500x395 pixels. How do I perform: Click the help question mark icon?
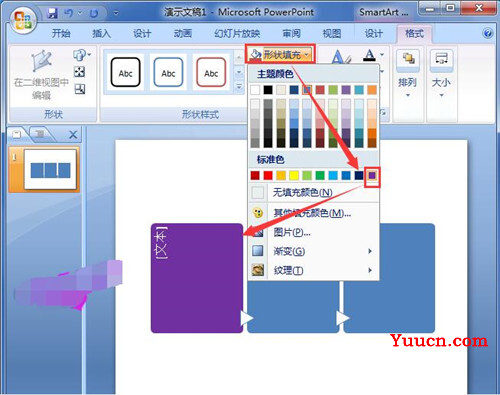(x=487, y=33)
